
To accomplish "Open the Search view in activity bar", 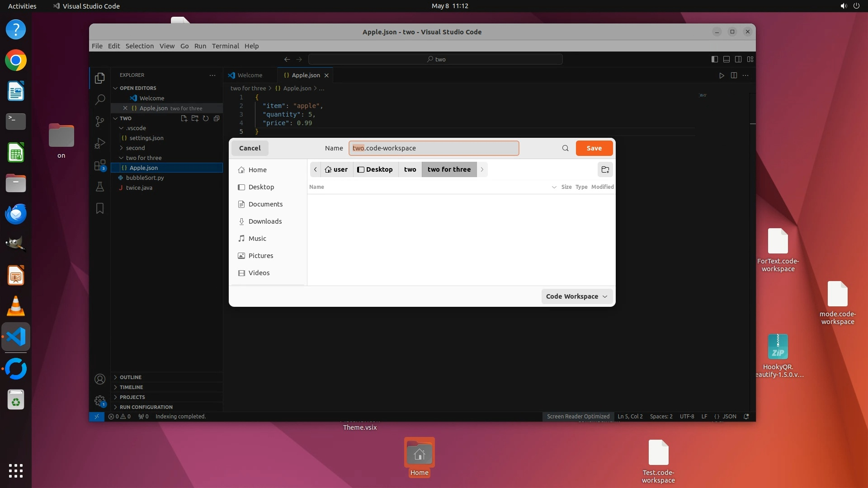I will point(100,99).
